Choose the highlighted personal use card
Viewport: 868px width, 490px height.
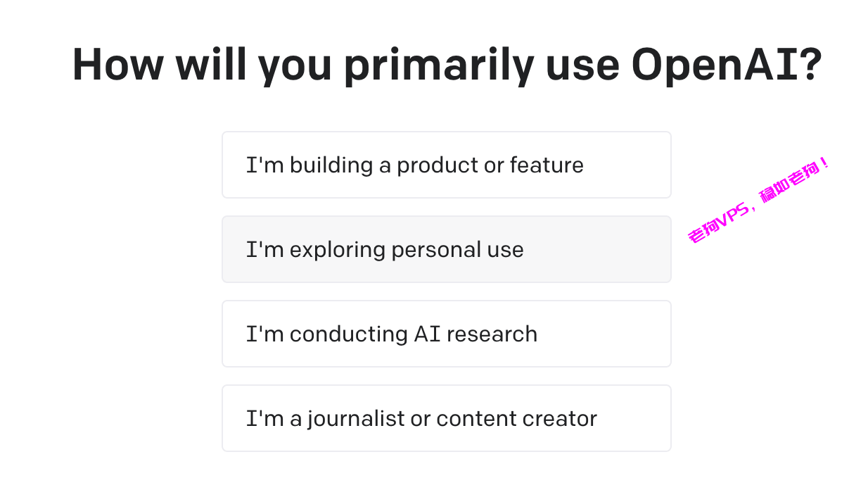[x=446, y=249]
